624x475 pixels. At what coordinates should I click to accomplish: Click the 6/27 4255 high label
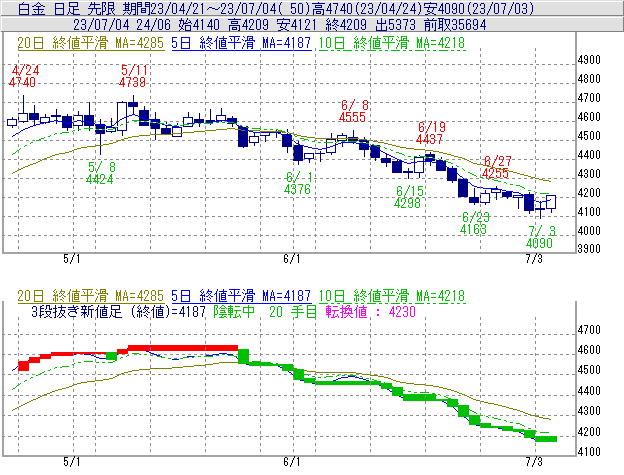(x=496, y=167)
